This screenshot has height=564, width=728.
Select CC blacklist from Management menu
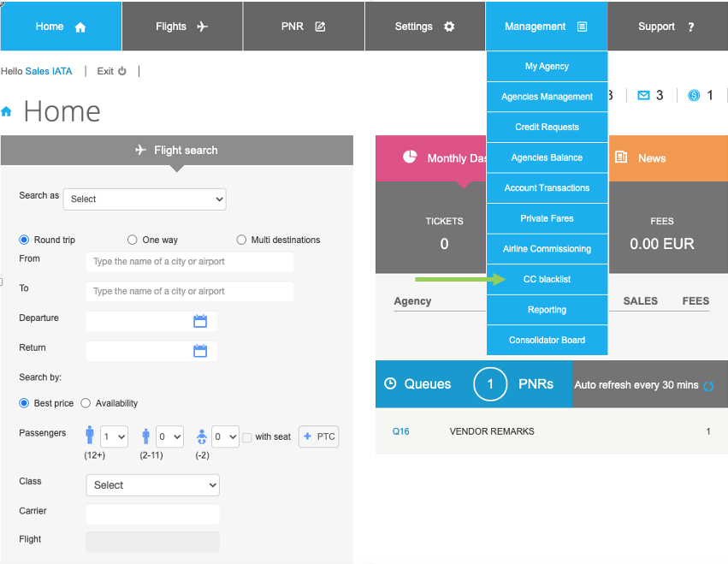click(547, 279)
